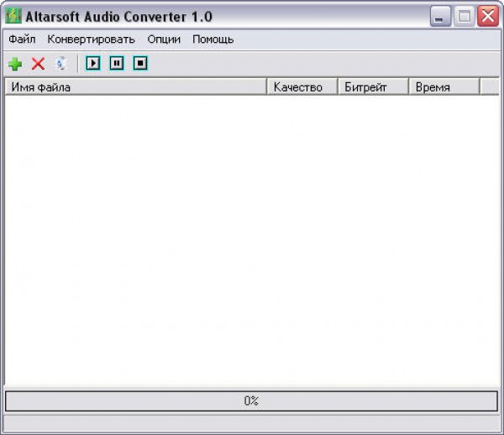Stop playback with the stop button

[140, 63]
